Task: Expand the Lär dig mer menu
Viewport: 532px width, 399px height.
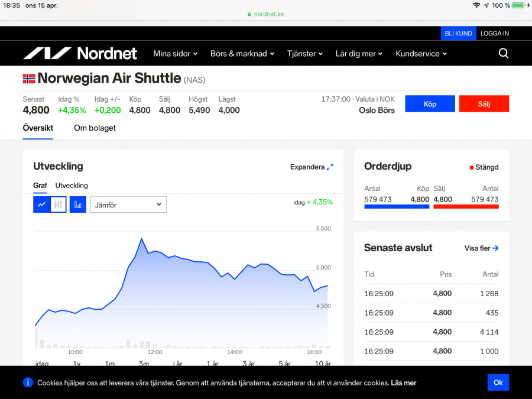Action: 359,54
